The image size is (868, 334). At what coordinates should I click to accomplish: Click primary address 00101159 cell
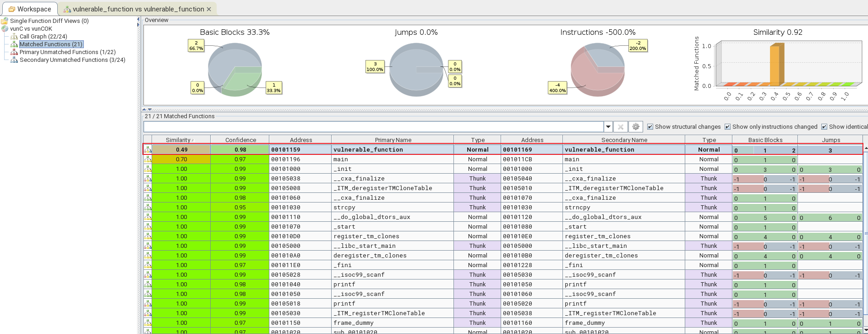tap(300, 150)
